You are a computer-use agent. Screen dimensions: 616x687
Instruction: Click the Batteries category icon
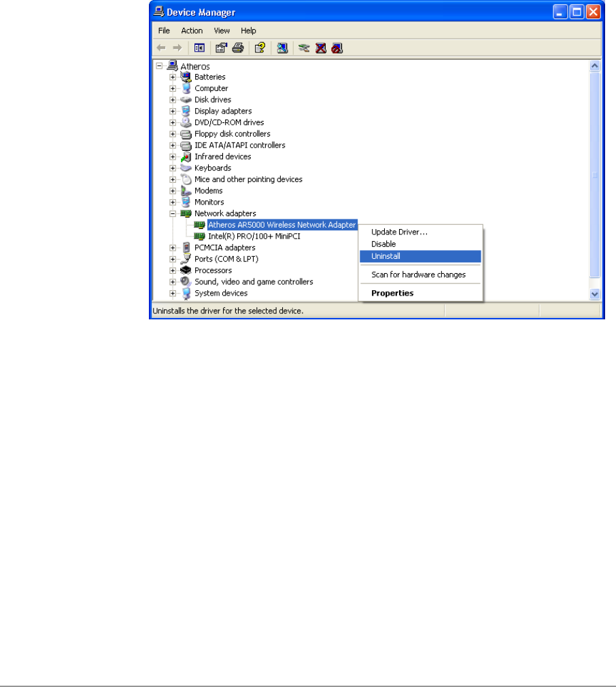coord(186,77)
